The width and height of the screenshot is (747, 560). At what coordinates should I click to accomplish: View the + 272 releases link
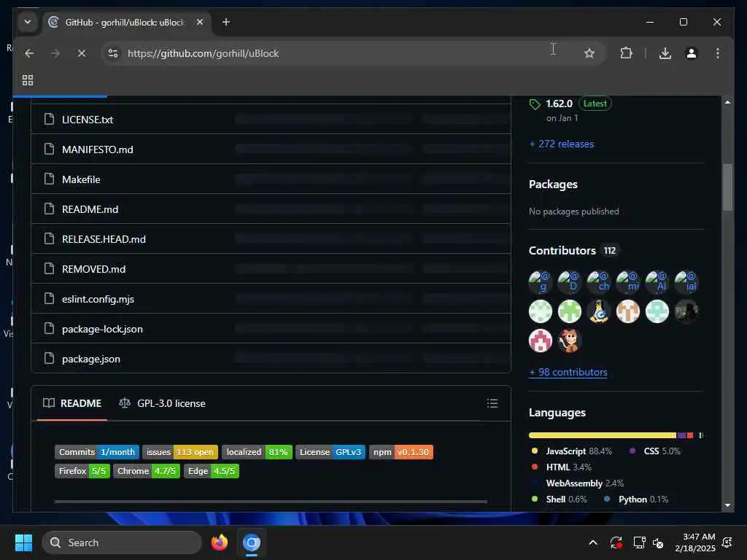pyautogui.click(x=562, y=144)
